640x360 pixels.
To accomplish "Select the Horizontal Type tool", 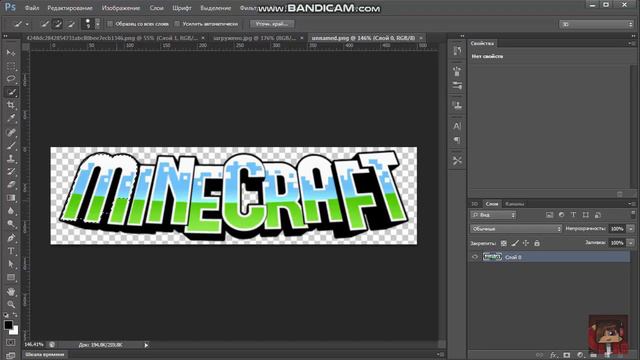I will coord(11,251).
